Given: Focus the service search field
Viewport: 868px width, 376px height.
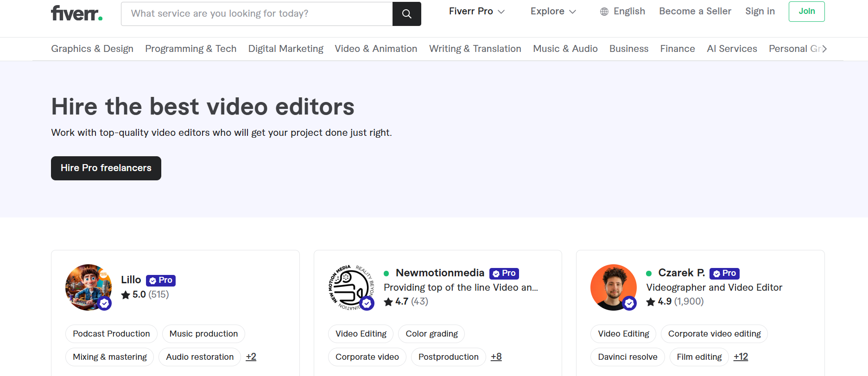Looking at the screenshot, I should click(x=257, y=14).
